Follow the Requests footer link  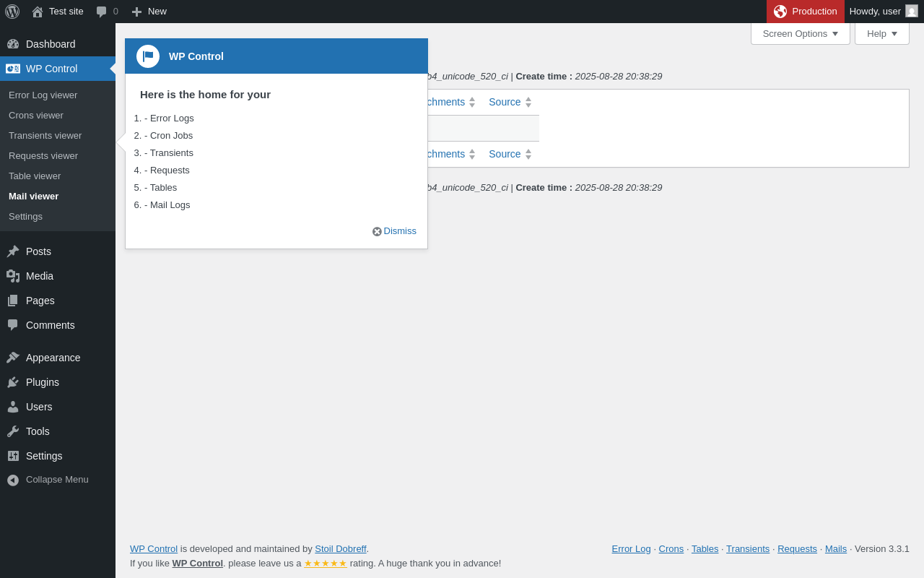tap(797, 548)
